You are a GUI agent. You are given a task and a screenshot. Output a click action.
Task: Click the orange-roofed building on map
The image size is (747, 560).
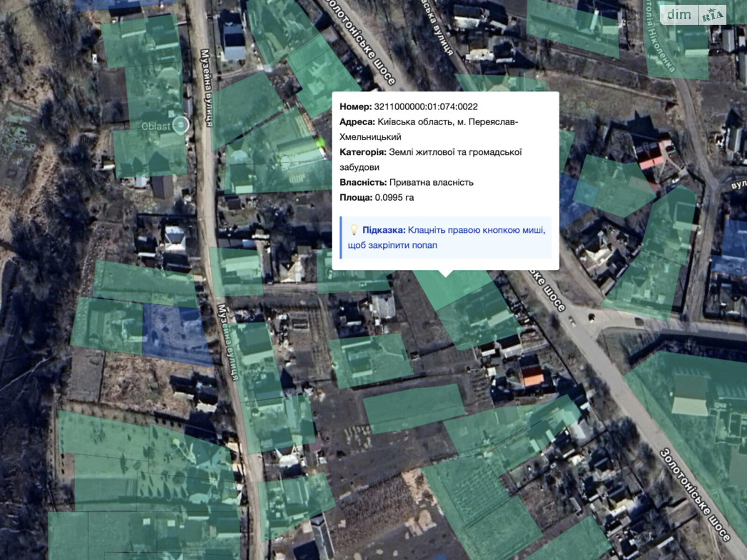532,376
